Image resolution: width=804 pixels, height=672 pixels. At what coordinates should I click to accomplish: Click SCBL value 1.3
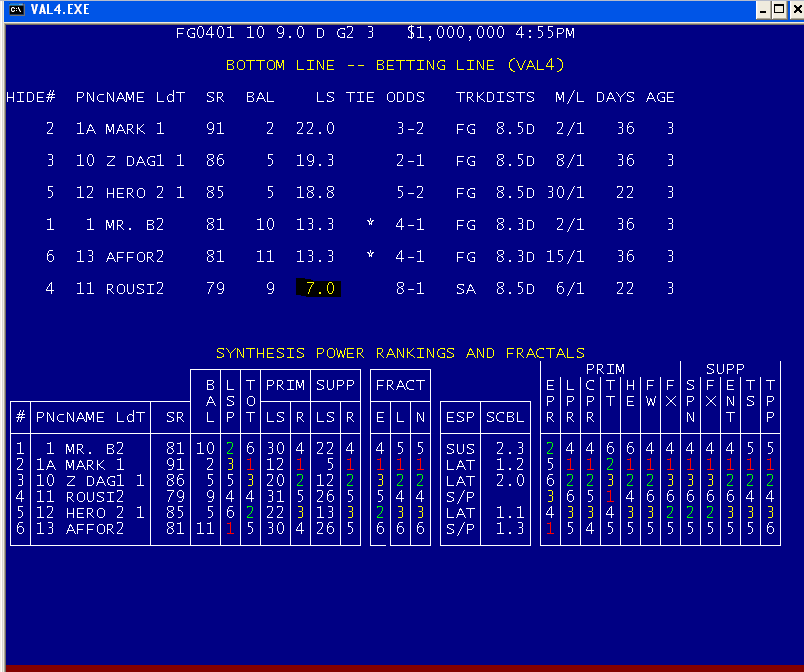(510, 528)
